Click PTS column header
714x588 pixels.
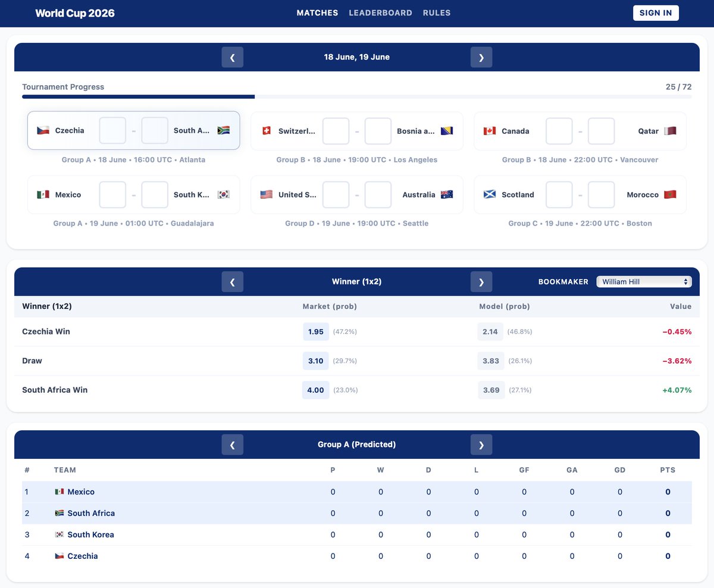668,470
